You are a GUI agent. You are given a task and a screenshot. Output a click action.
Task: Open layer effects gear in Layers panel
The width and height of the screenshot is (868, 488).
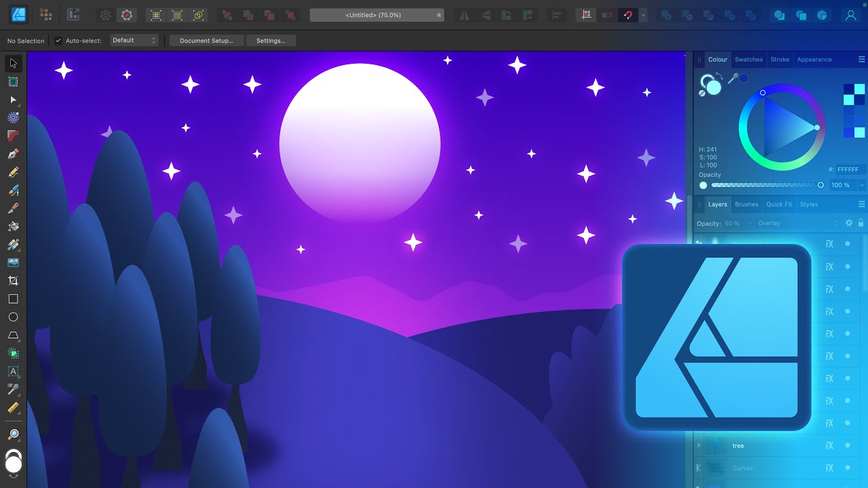click(x=848, y=223)
